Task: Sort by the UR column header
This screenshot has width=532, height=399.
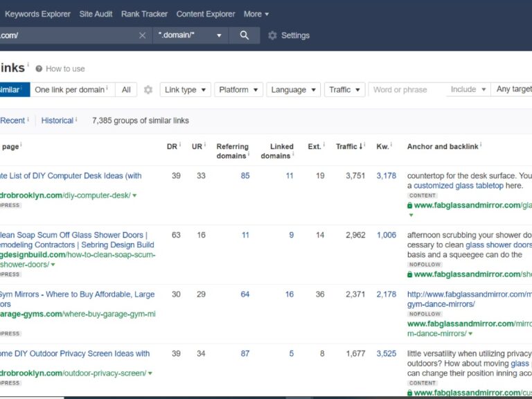Action: [197, 147]
